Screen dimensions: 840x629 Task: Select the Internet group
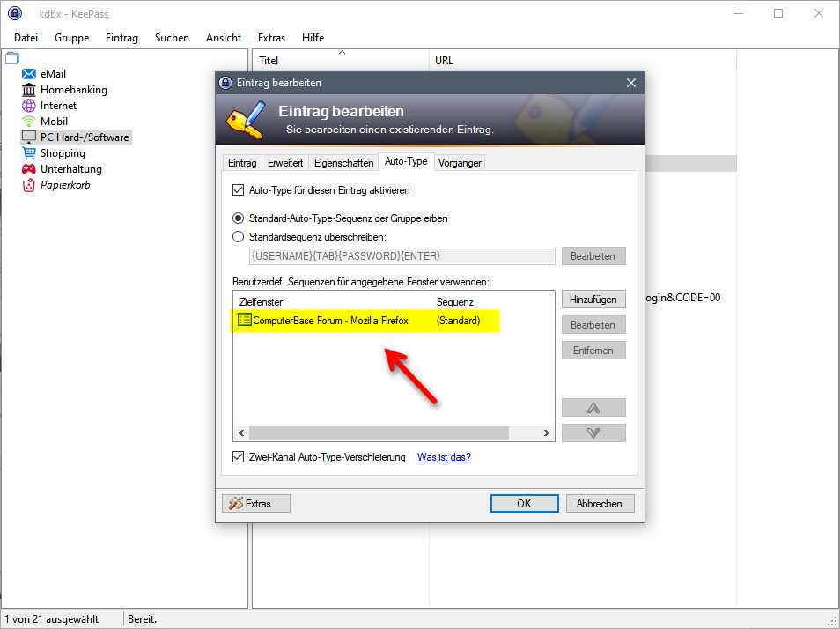(58, 106)
